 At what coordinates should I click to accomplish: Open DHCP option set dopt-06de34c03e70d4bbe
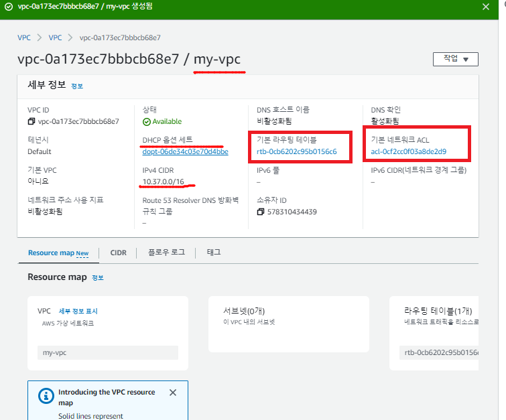coord(185,151)
